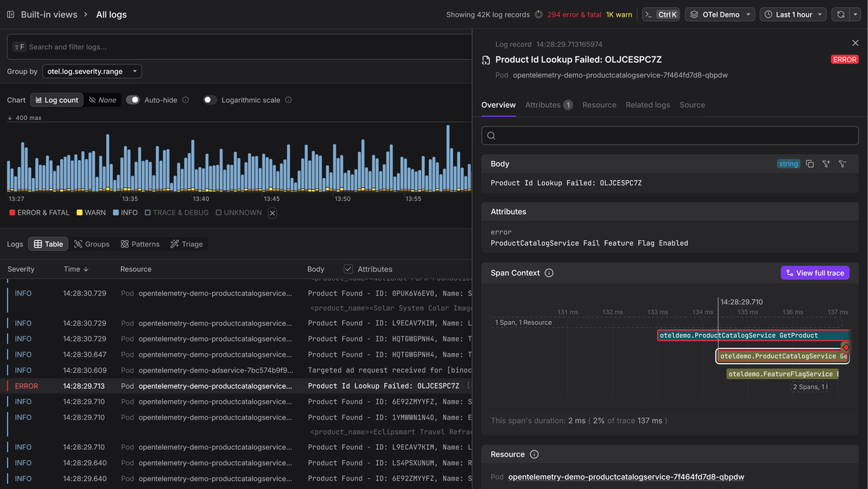The width and height of the screenshot is (868, 489).
Task: Click the refresh logs icon
Action: click(x=841, y=14)
